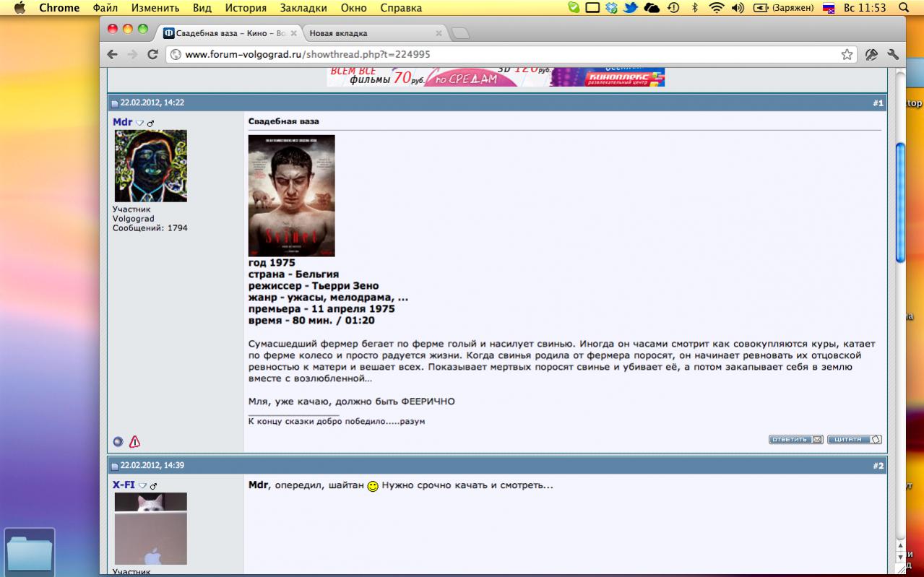Click the Dropbox menu bar icon
The width and height of the screenshot is (924, 577).
[x=612, y=8]
